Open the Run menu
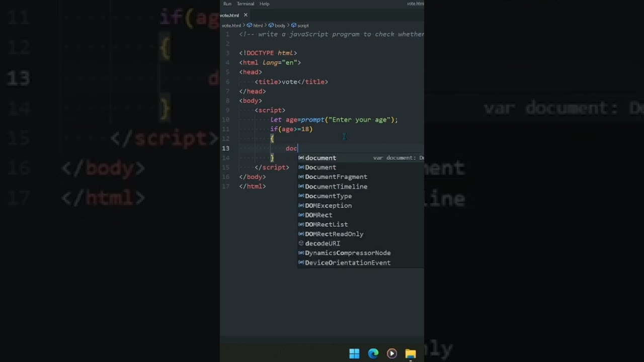Image resolution: width=644 pixels, height=362 pixels. click(x=227, y=4)
